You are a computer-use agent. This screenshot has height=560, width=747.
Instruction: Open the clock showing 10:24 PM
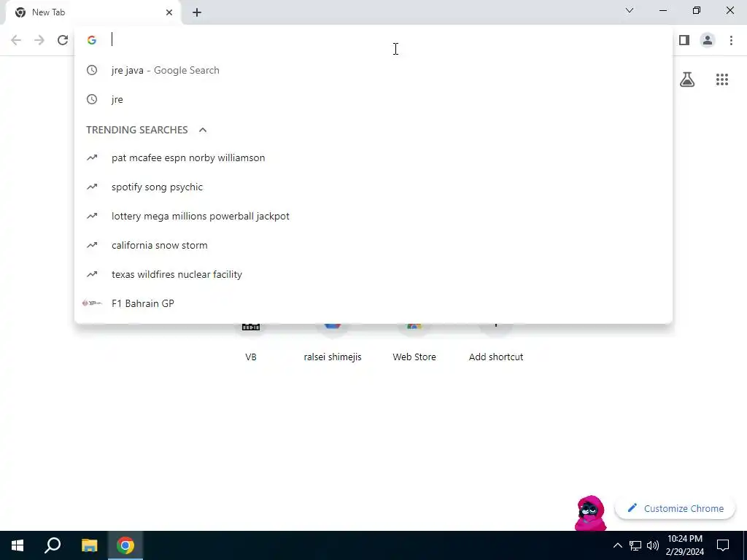pyautogui.click(x=684, y=545)
